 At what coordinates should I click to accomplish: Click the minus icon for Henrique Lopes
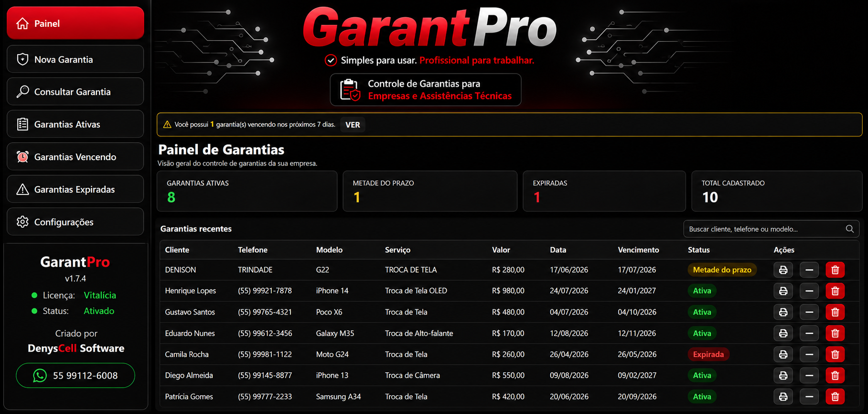click(809, 291)
